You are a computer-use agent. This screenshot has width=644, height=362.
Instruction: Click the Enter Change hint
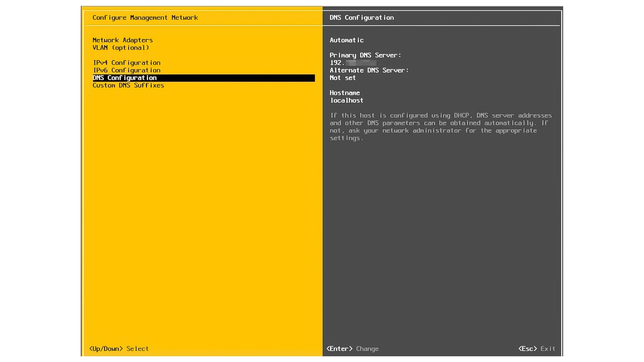pos(352,349)
